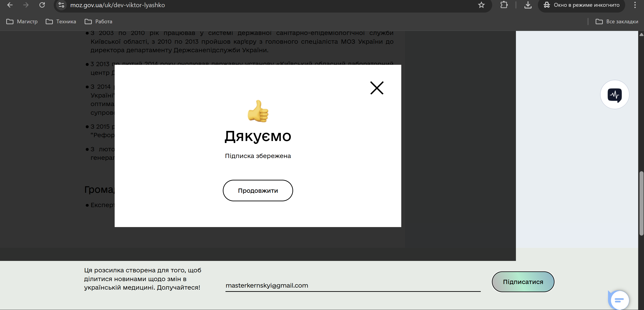Open the Техника bookmarks folder

(61, 22)
